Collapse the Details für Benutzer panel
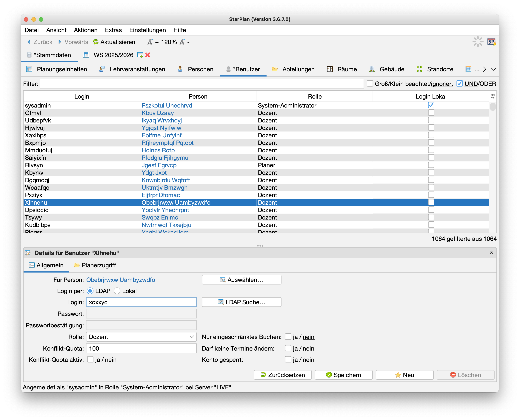The image size is (520, 420). coord(491,253)
